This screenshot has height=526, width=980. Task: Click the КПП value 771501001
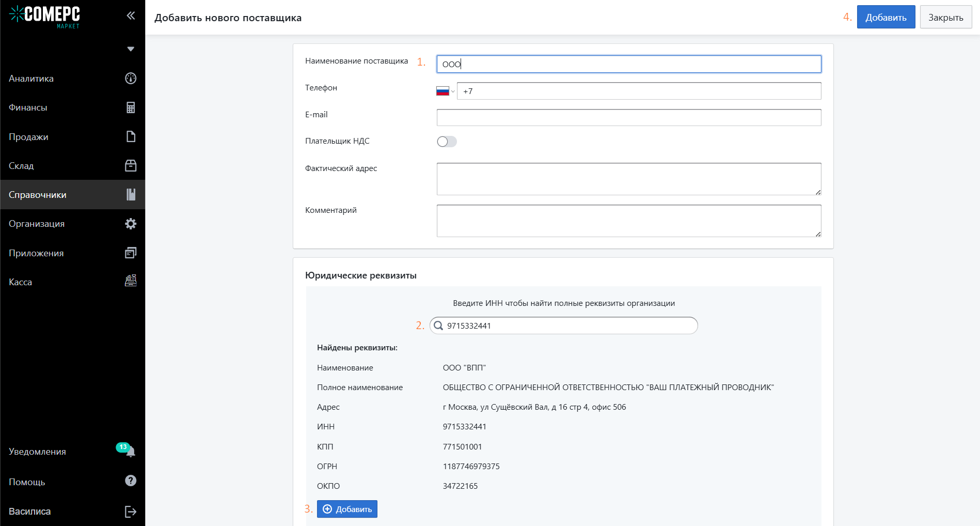point(462,447)
